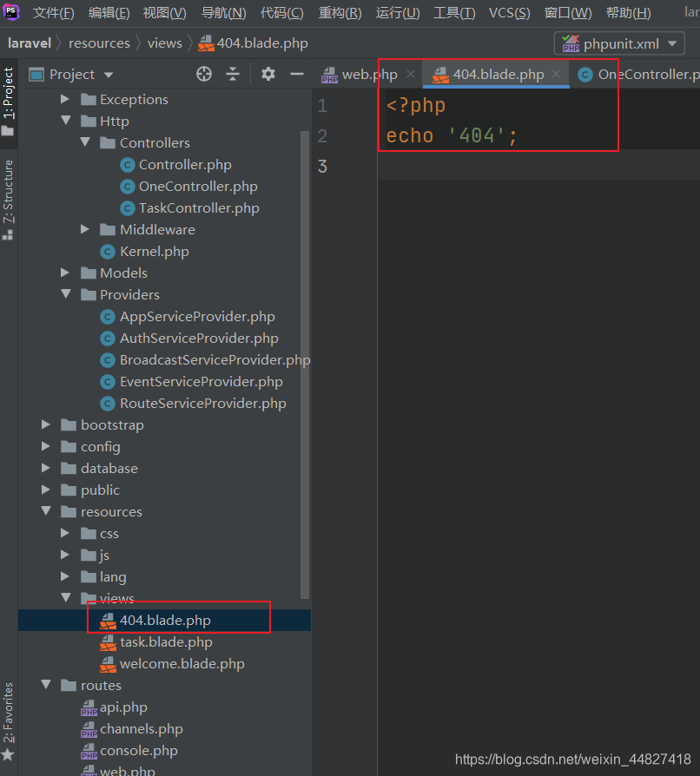Click the resources breadcrumb

(x=99, y=43)
